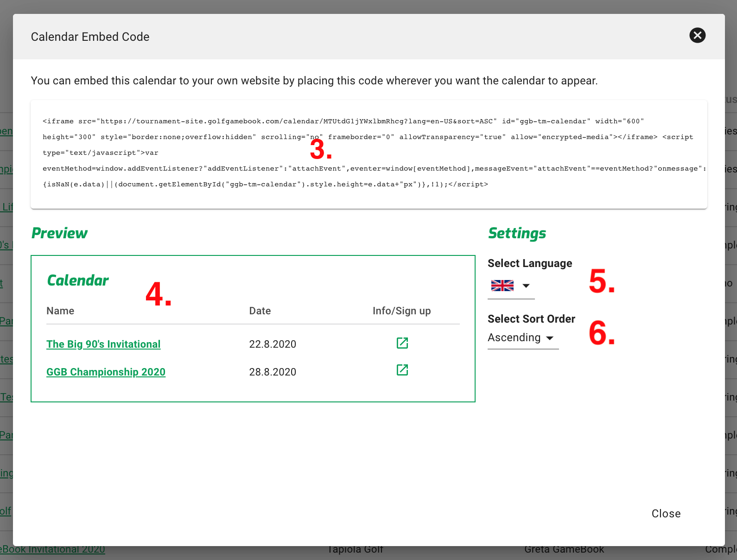Viewport: 737px width, 560px height.
Task: Click inside the iframe embed code box
Action: click(x=368, y=153)
